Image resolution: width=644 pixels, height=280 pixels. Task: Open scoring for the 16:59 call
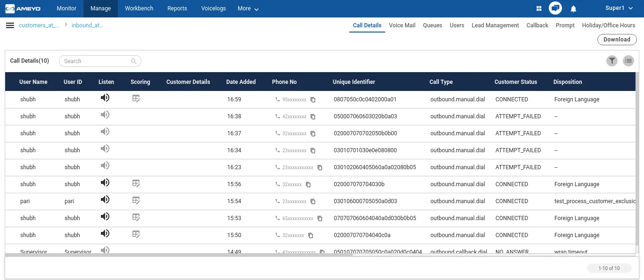136,98
